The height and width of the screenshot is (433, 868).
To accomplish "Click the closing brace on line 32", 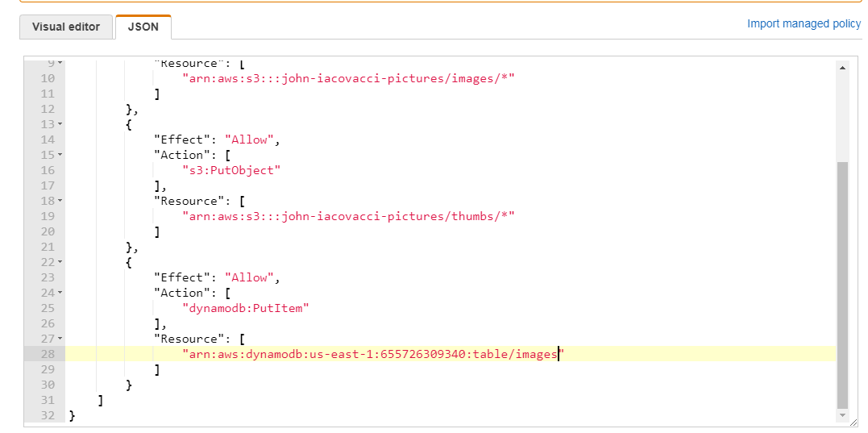I will (73, 415).
